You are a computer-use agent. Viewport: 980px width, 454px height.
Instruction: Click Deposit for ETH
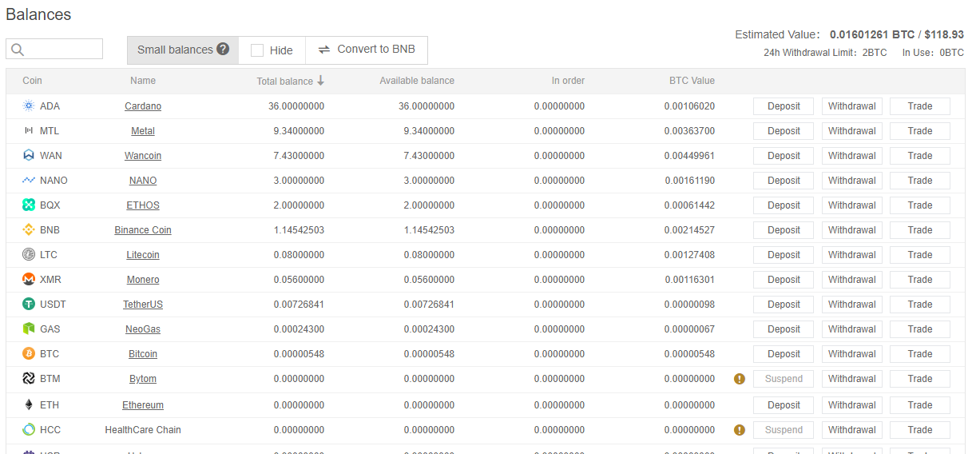[x=784, y=405]
